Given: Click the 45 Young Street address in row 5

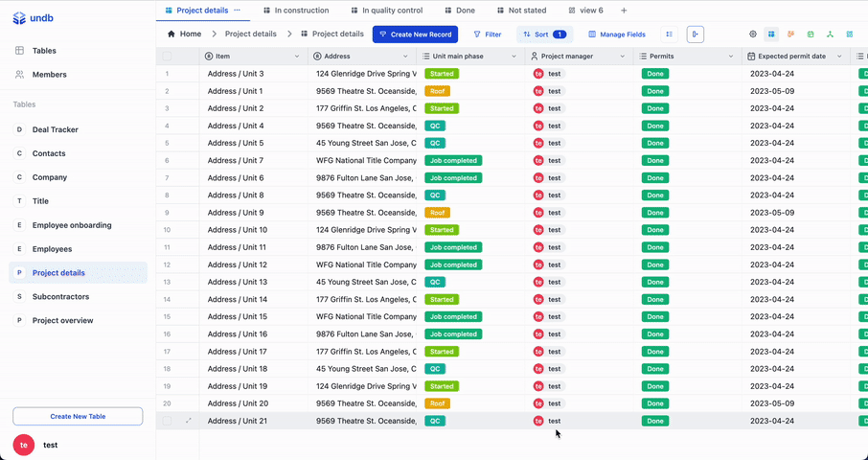Looking at the screenshot, I should (x=362, y=143).
